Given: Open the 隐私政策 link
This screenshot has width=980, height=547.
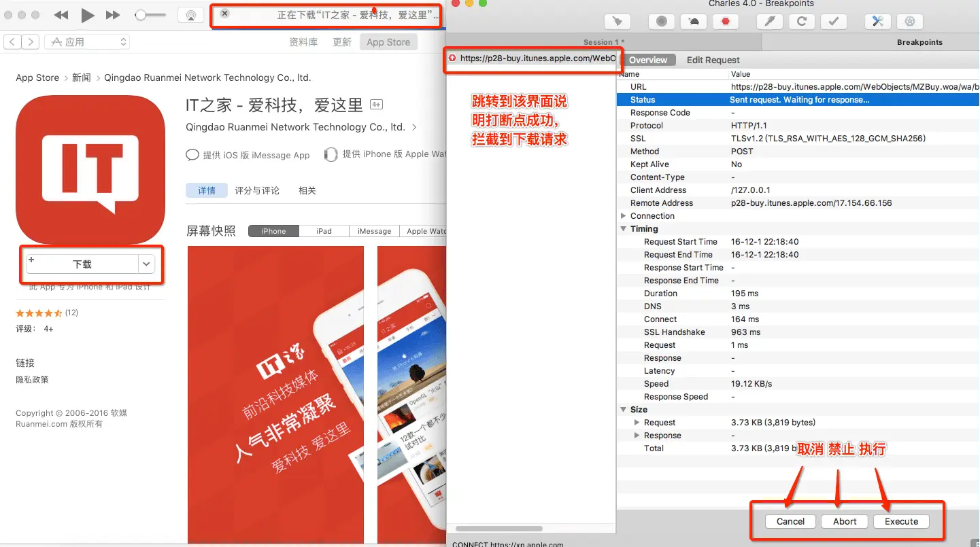Looking at the screenshot, I should [x=32, y=380].
